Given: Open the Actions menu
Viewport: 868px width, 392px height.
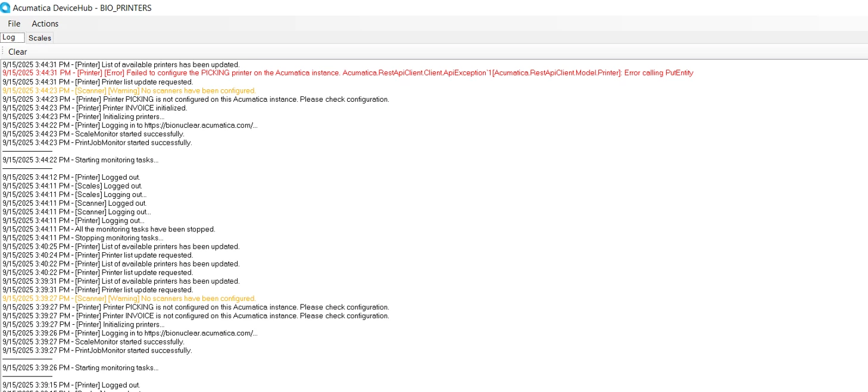Looking at the screenshot, I should click(x=45, y=24).
